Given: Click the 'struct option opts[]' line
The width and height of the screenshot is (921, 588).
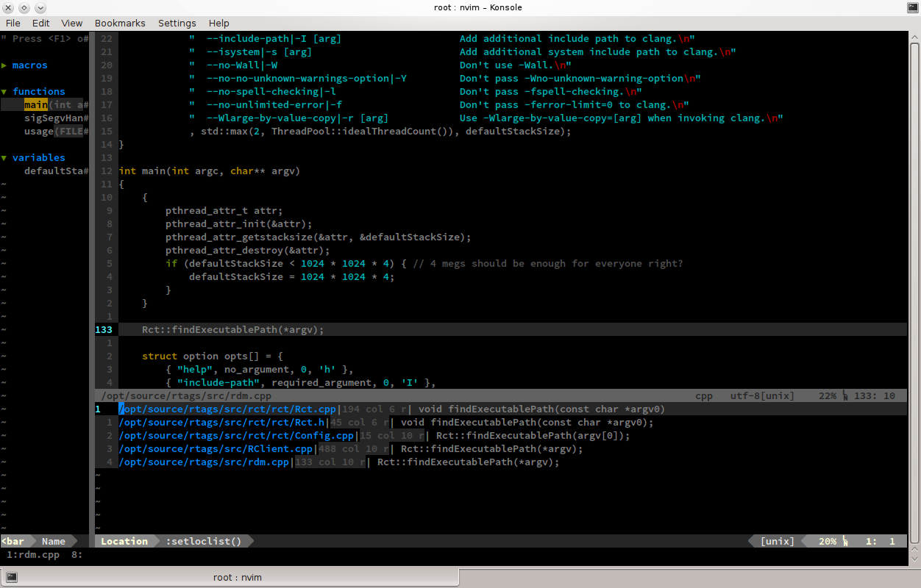Looking at the screenshot, I should tap(213, 356).
